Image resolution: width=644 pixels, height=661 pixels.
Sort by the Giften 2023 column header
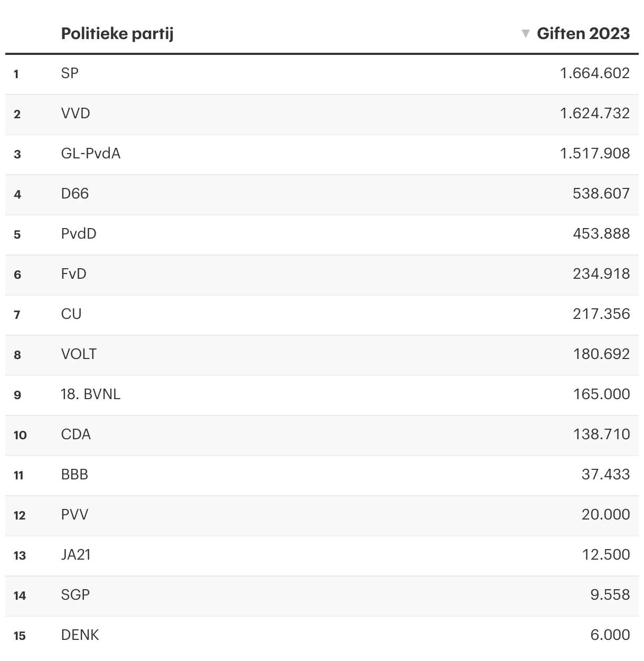tap(583, 34)
